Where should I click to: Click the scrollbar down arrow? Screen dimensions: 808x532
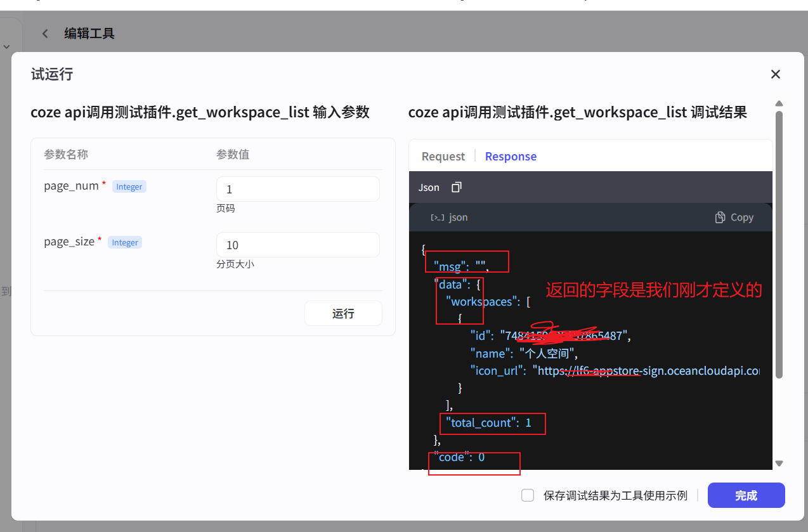pos(779,464)
